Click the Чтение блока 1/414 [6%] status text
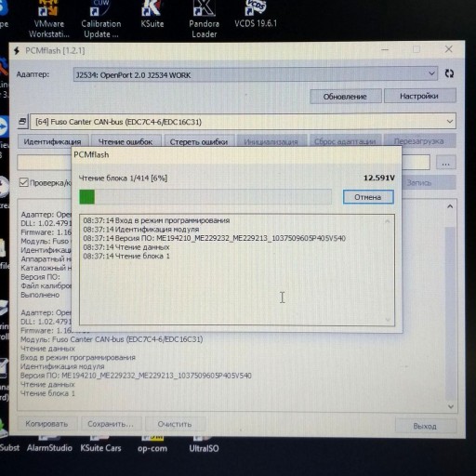Image resolution: width=476 pixels, height=476 pixels. coord(123,178)
